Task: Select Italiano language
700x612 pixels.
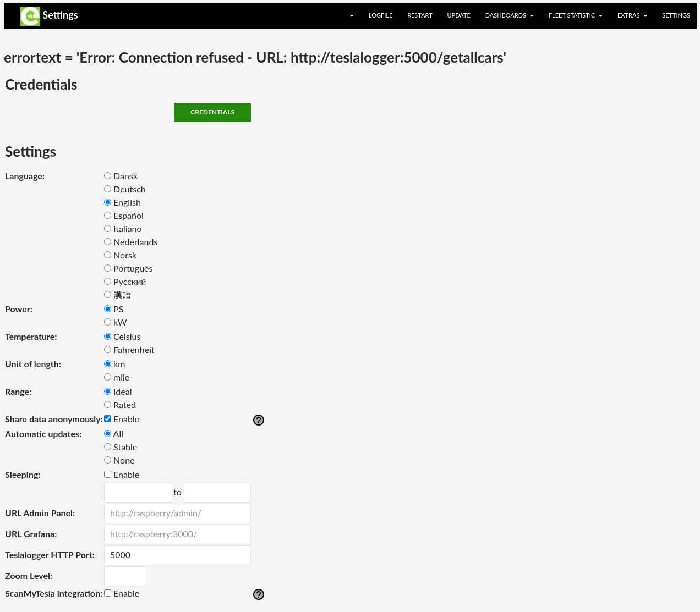Action: click(x=108, y=229)
